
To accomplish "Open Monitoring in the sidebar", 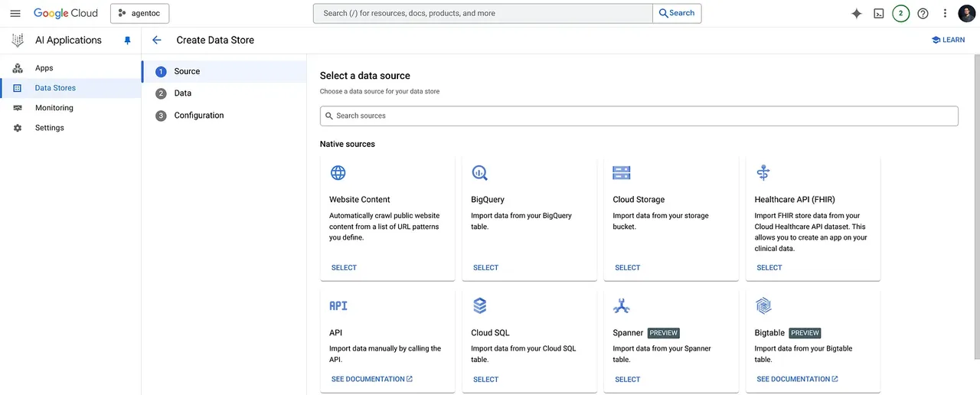I will point(70,108).
